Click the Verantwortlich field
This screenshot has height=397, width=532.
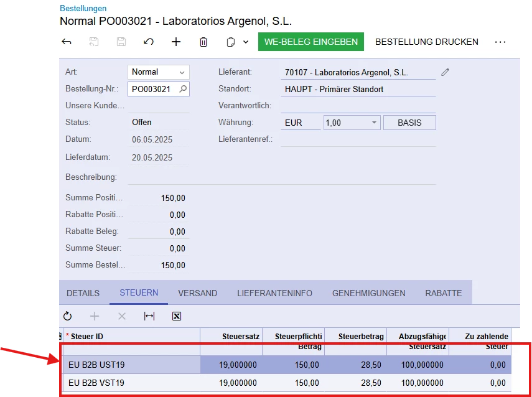pyautogui.click(x=358, y=106)
